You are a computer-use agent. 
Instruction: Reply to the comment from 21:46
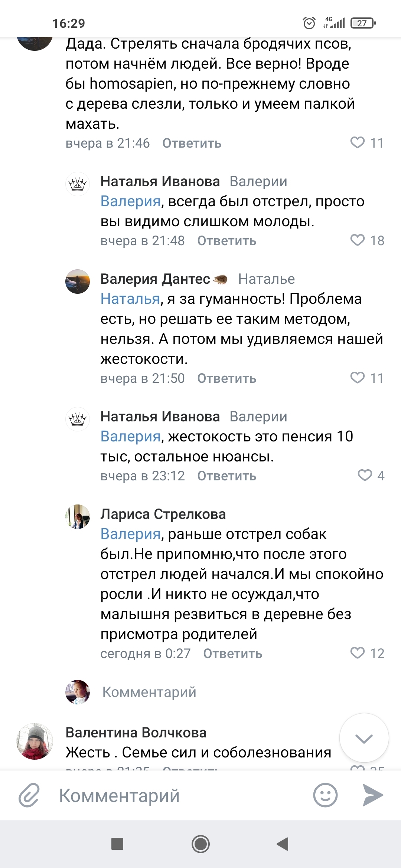click(x=192, y=143)
